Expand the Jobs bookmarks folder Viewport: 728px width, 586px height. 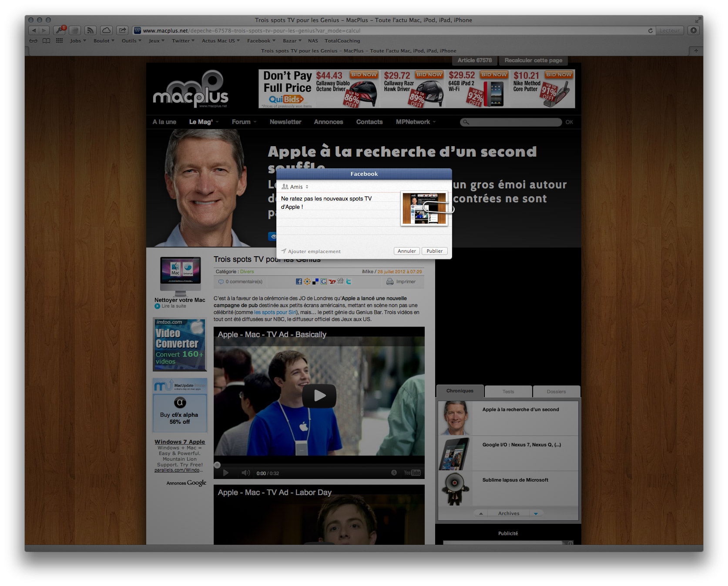tap(78, 41)
